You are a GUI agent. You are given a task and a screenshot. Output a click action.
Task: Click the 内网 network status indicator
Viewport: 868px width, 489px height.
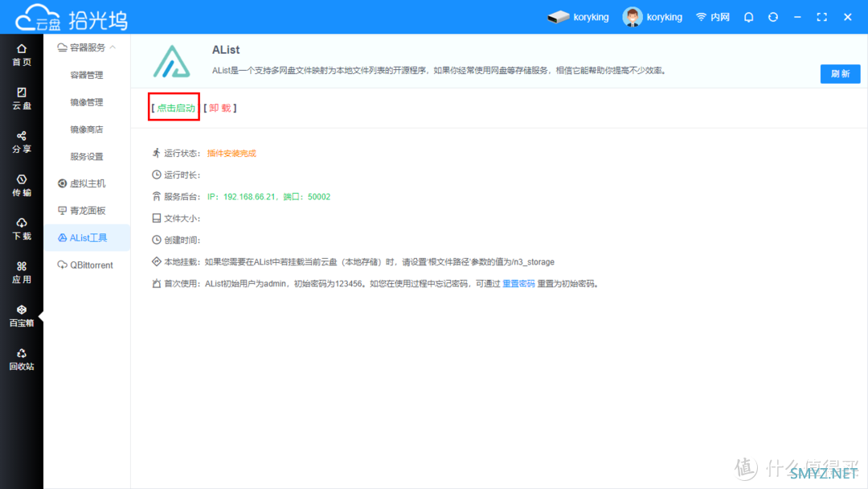coord(713,17)
